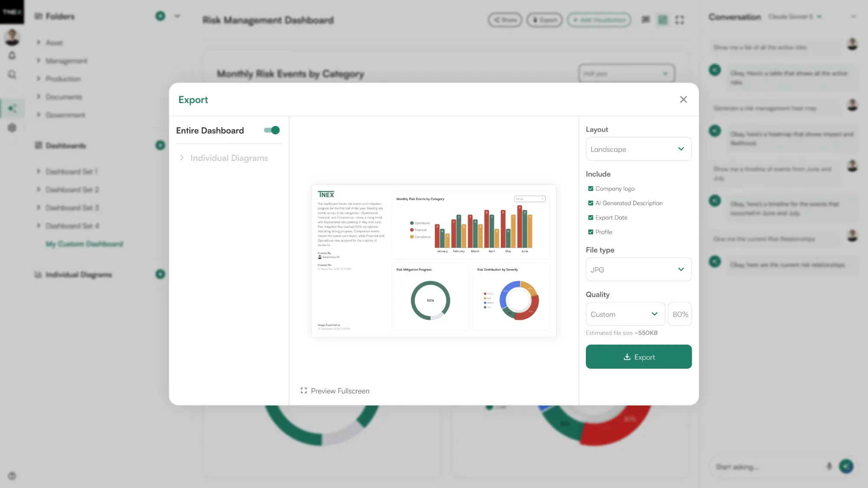Click the green Export download button
Image resolution: width=868 pixels, height=488 pixels.
coord(638,357)
